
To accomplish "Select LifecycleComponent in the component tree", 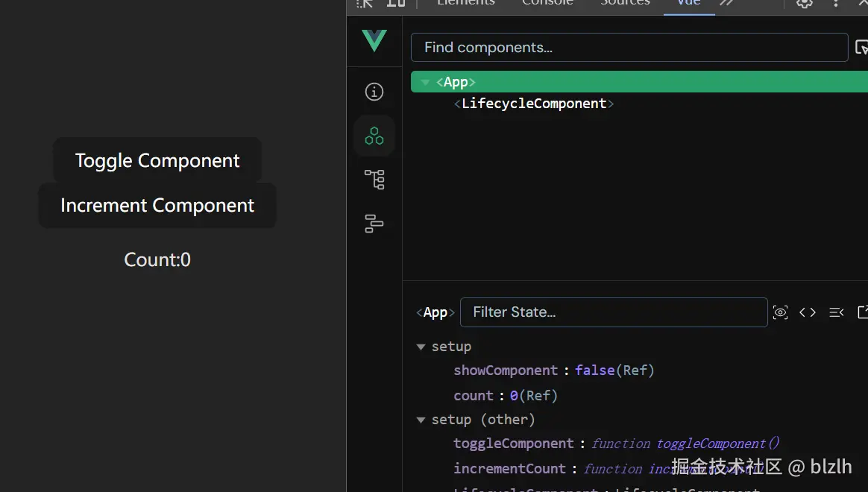I will (x=534, y=104).
